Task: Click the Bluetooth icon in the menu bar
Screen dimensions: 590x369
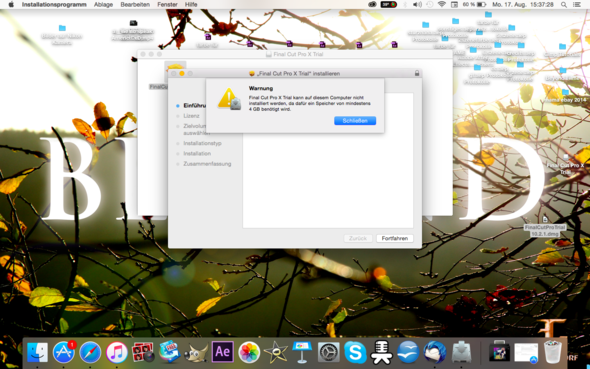Action: coord(405,5)
